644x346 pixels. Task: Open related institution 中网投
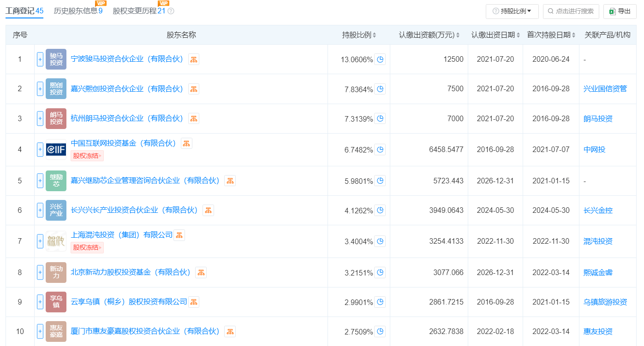click(594, 149)
